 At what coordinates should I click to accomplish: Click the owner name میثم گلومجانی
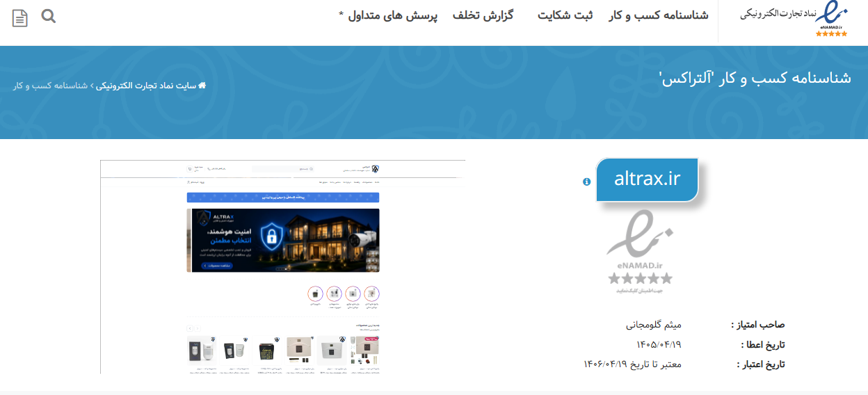[x=654, y=325]
